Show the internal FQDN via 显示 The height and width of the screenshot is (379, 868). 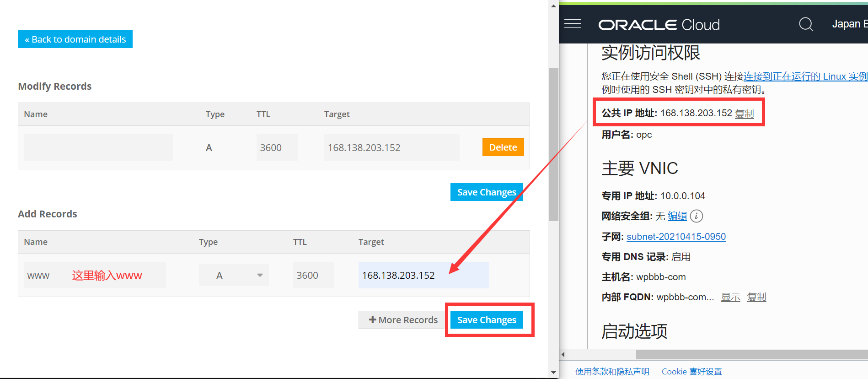pos(730,297)
